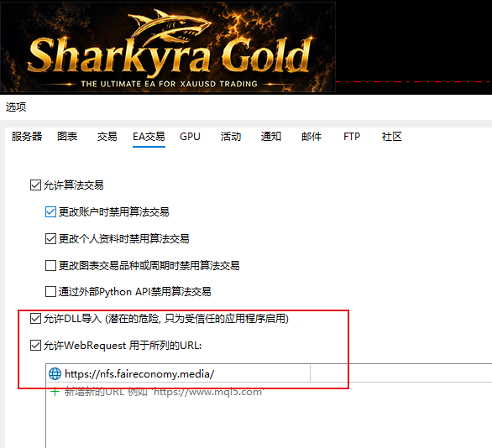
Task: Select the 交易 tab
Action: click(107, 137)
